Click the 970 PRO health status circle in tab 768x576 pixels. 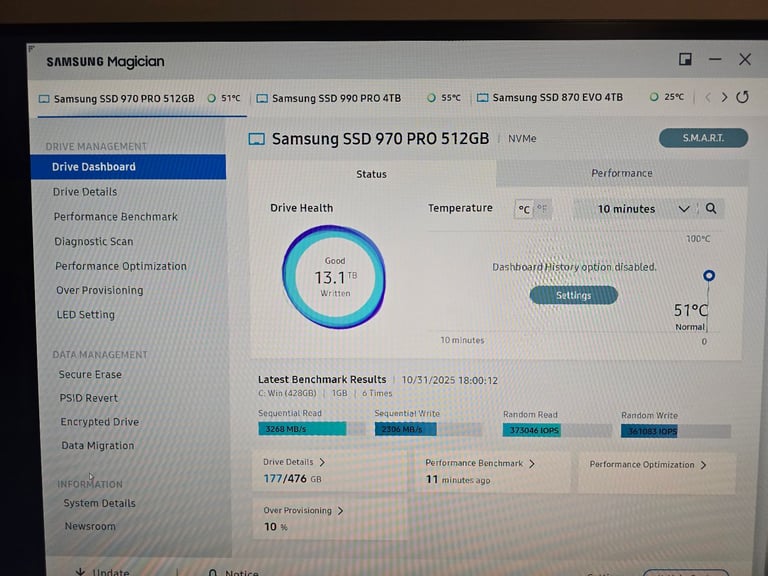pyautogui.click(x=212, y=98)
